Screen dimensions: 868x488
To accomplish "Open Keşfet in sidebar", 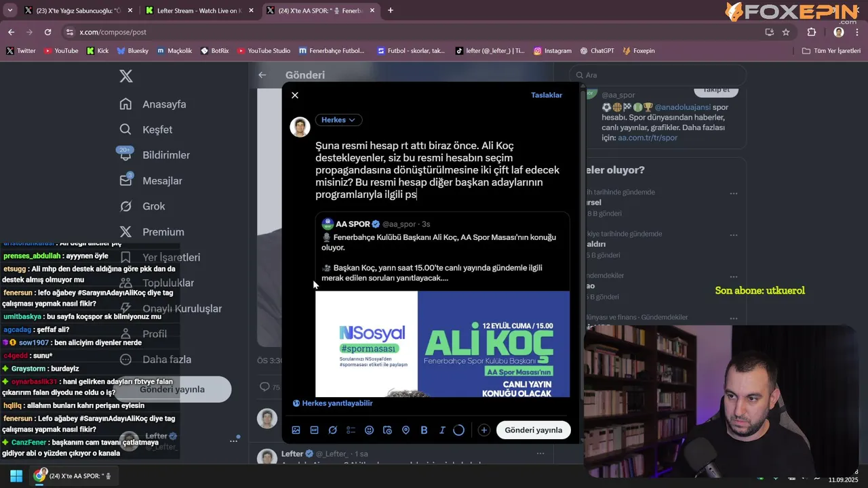I will coord(146,129).
